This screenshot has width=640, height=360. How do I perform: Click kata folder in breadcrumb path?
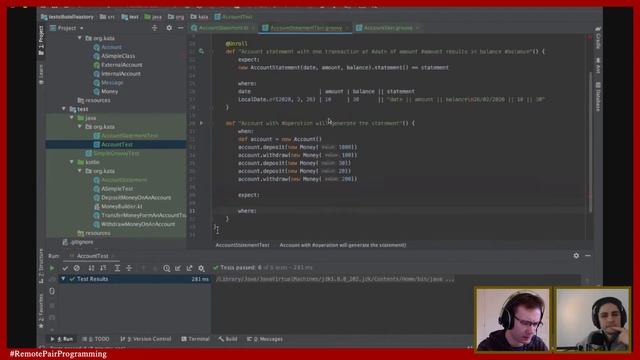pyautogui.click(x=200, y=17)
